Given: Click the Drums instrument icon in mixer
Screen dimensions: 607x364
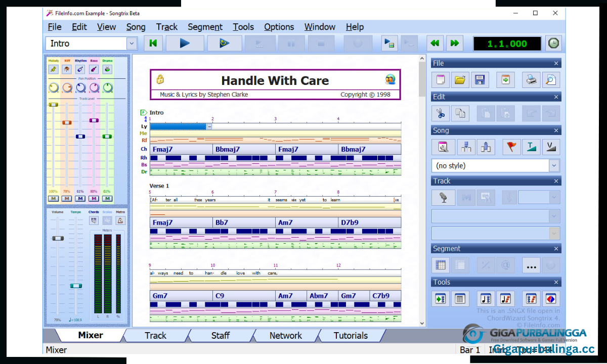Looking at the screenshot, I should click(x=107, y=69).
